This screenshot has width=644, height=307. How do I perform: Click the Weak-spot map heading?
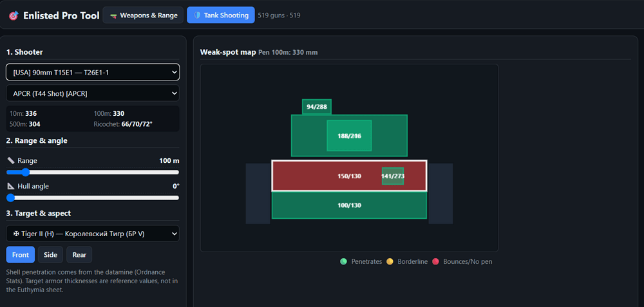pyautogui.click(x=228, y=52)
